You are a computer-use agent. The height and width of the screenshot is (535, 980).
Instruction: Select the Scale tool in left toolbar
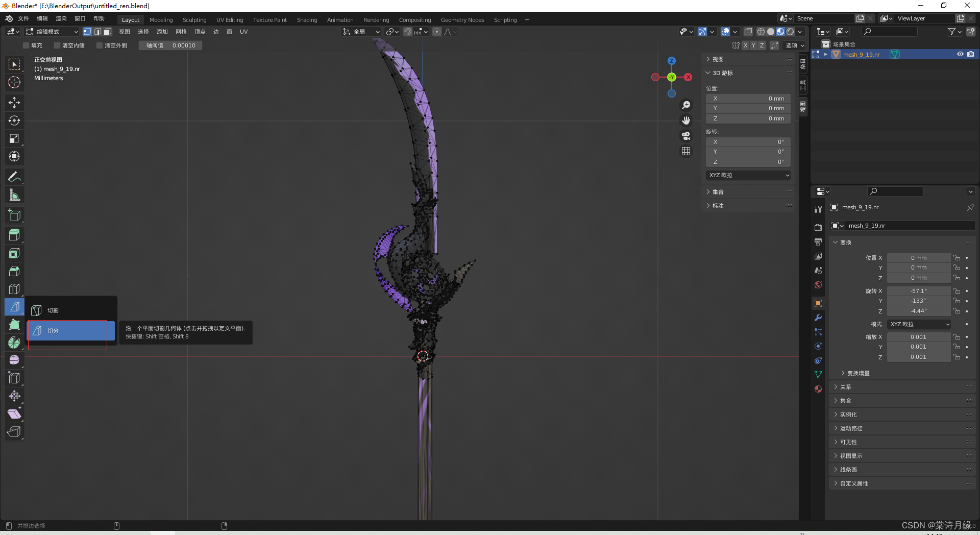tap(14, 138)
